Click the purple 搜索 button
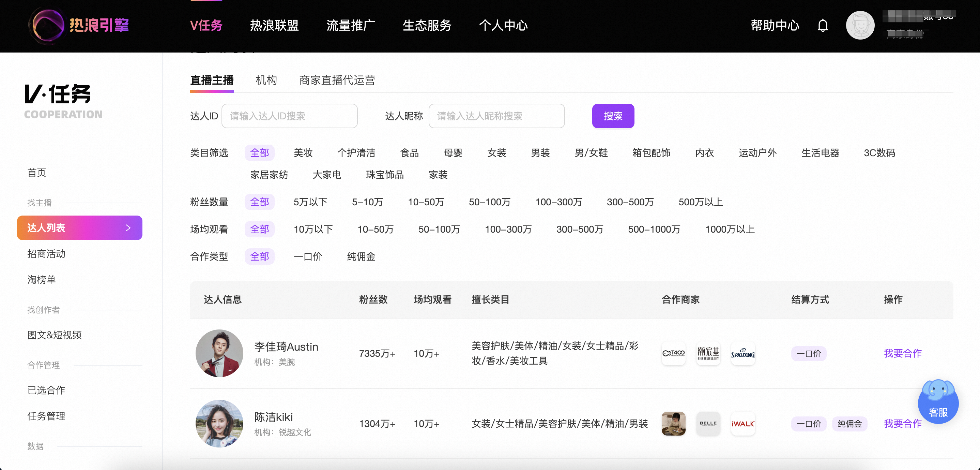 tap(613, 116)
